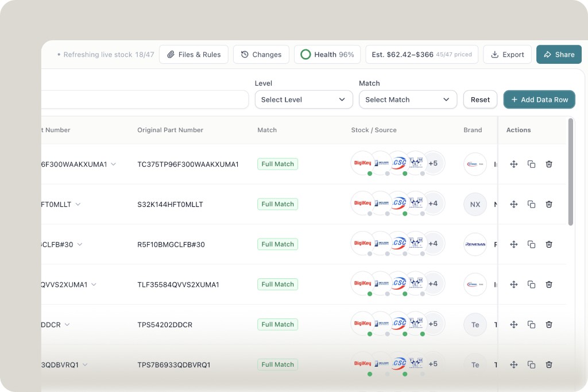
Task: Move the TPS7B6933QDBVRQ1 row
Action: click(x=514, y=364)
